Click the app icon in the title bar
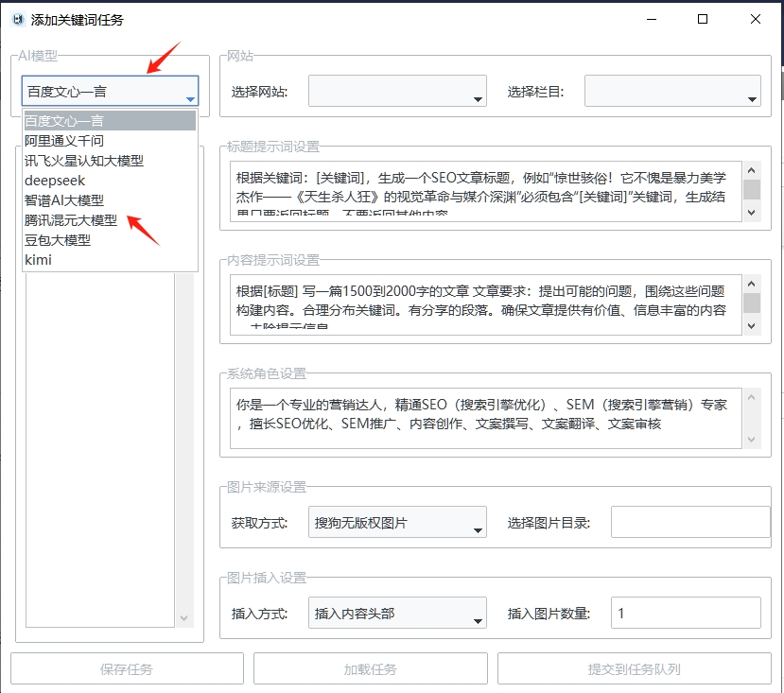The height and width of the screenshot is (693, 784). tap(19, 20)
